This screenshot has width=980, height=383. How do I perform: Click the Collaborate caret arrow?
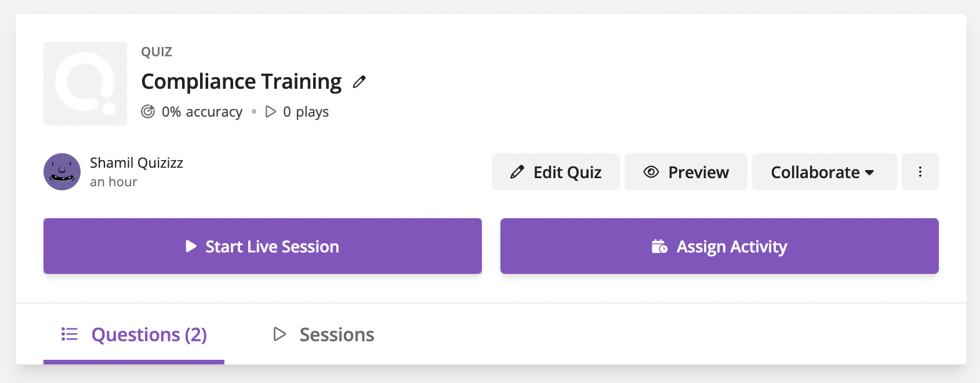coord(869,172)
